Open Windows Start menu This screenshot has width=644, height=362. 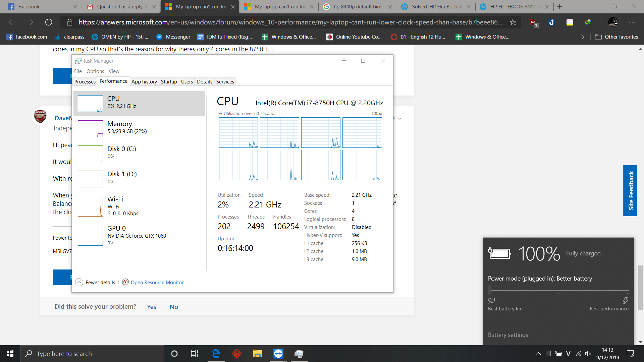(10, 354)
